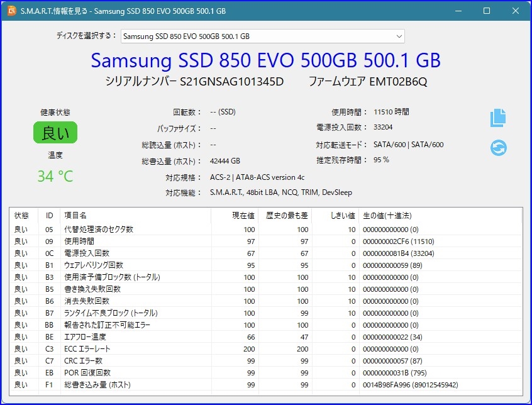Viewport: 532px width, 405px height.
Task: Click the ID column header
Action: tap(49, 215)
